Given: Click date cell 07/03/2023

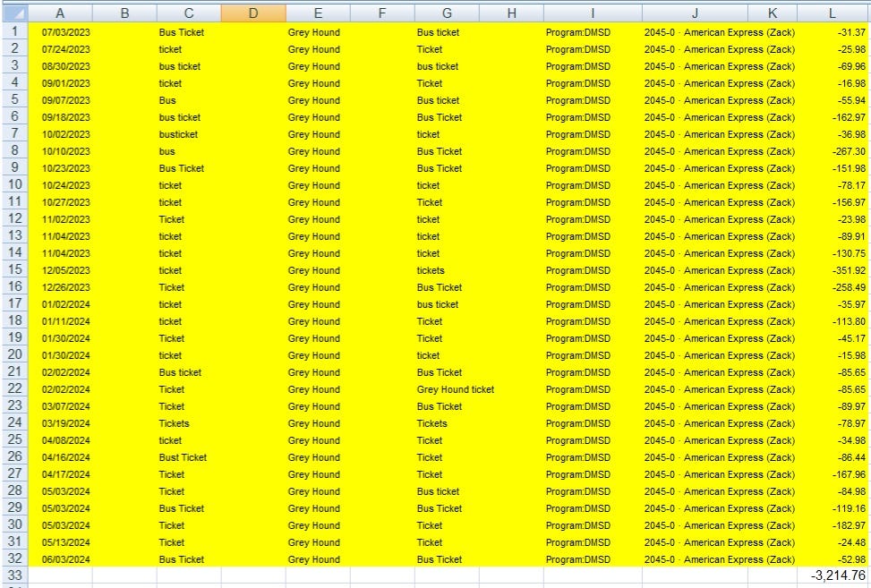Looking at the screenshot, I should [60, 32].
